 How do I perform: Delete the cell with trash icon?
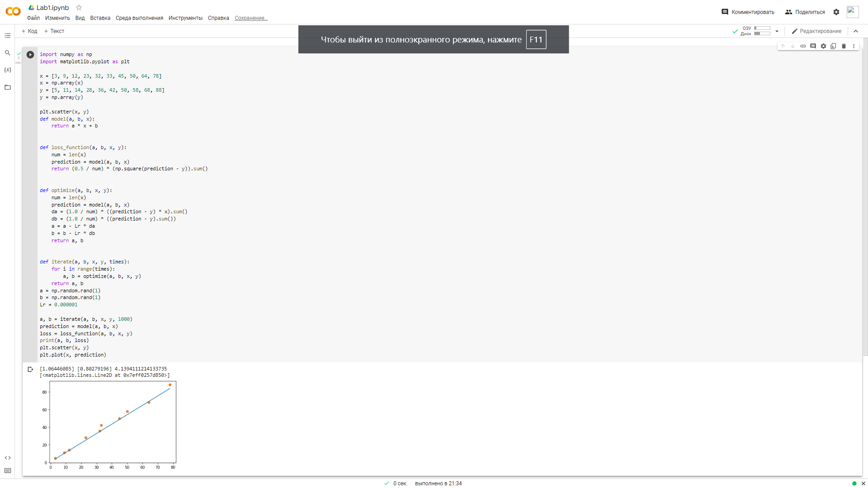tap(844, 46)
